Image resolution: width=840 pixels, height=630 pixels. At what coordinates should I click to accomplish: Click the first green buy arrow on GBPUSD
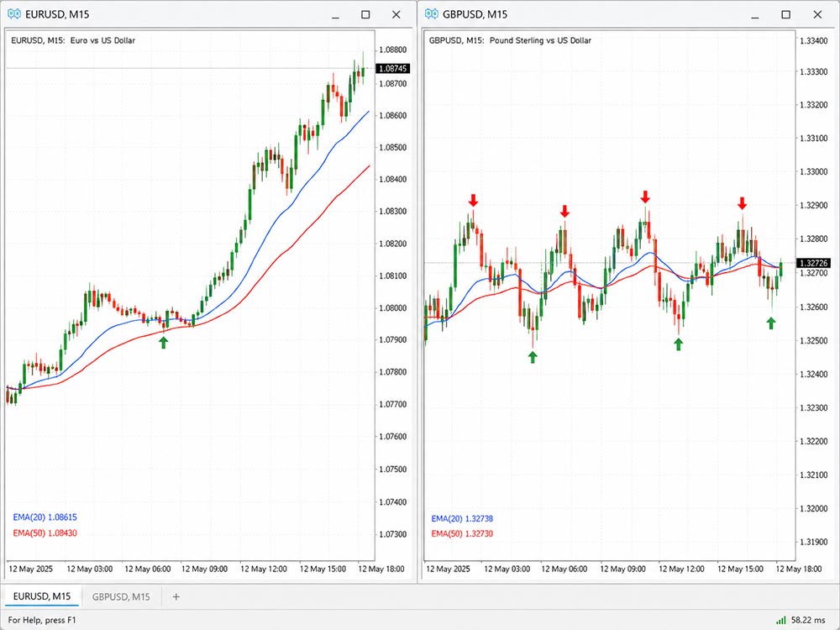pos(533,357)
